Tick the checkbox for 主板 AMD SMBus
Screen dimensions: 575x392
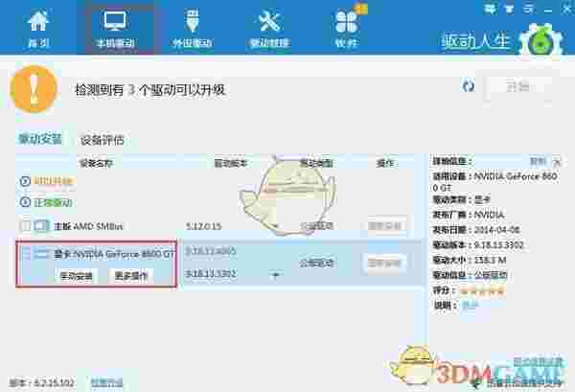[x=25, y=226]
